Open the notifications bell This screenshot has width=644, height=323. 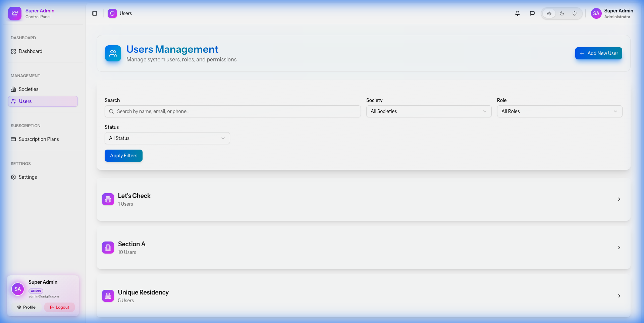(x=518, y=13)
